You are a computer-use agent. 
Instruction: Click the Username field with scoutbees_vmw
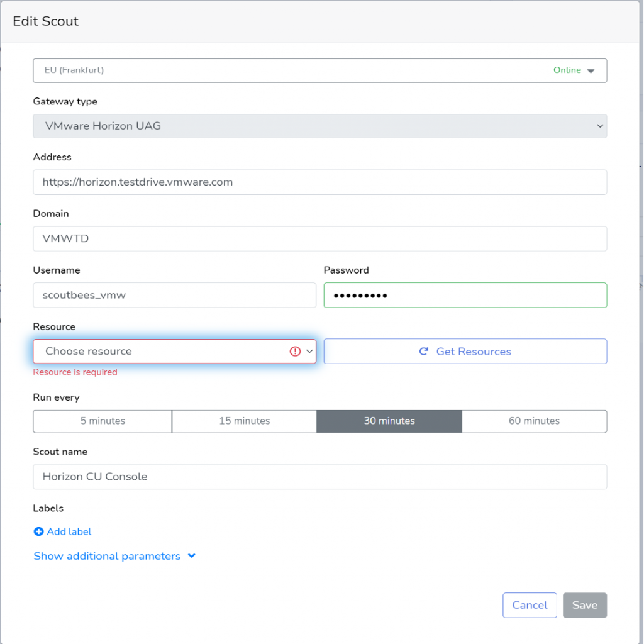pyautogui.click(x=174, y=295)
